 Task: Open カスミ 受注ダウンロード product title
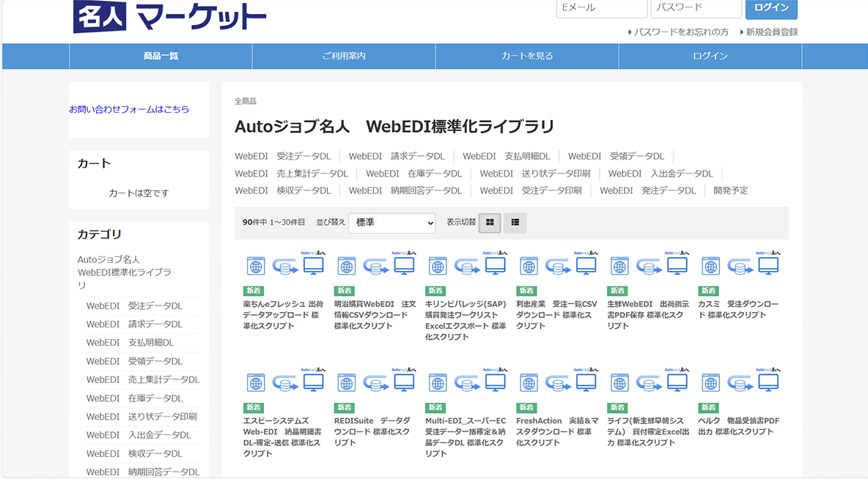pos(738,310)
